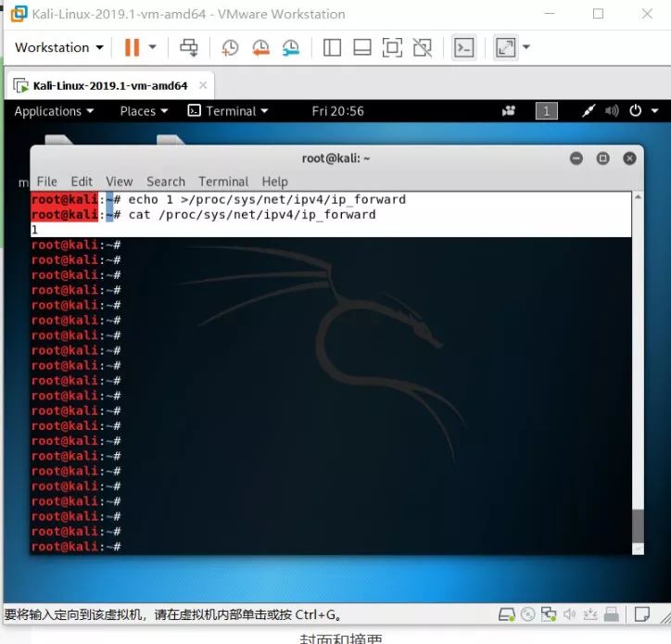Open the terminal Help menu
The height and width of the screenshot is (644, 671).
[274, 182]
